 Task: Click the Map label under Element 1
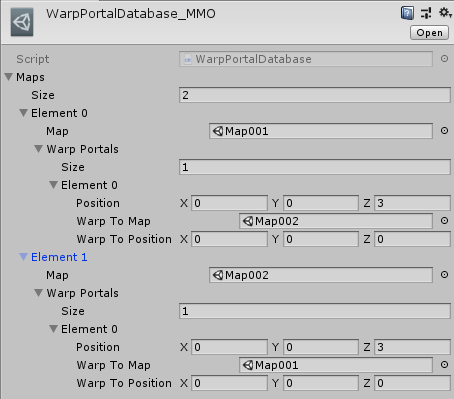(x=57, y=275)
